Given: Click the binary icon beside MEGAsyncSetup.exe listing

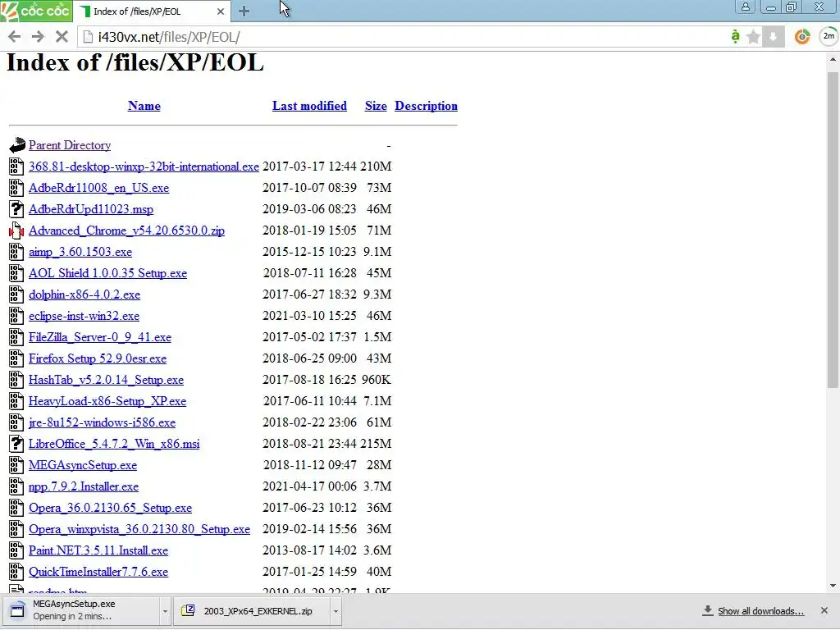Looking at the screenshot, I should click(16, 465).
